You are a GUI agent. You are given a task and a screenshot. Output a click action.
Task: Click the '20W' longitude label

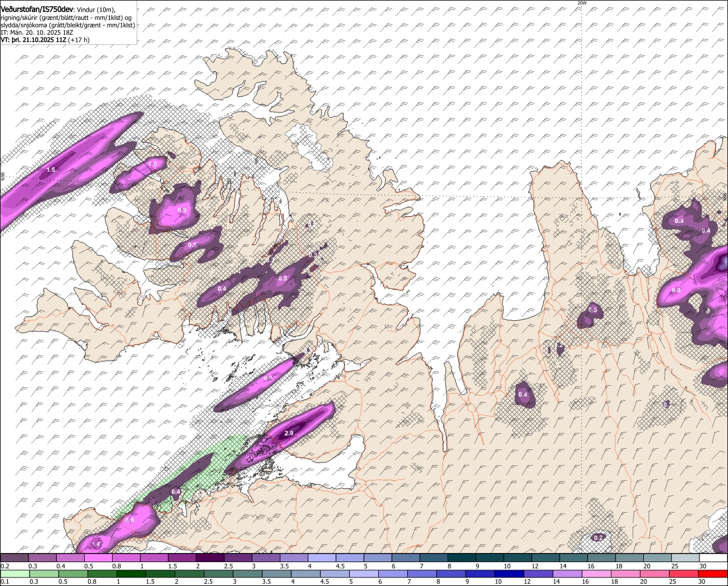click(582, 3)
